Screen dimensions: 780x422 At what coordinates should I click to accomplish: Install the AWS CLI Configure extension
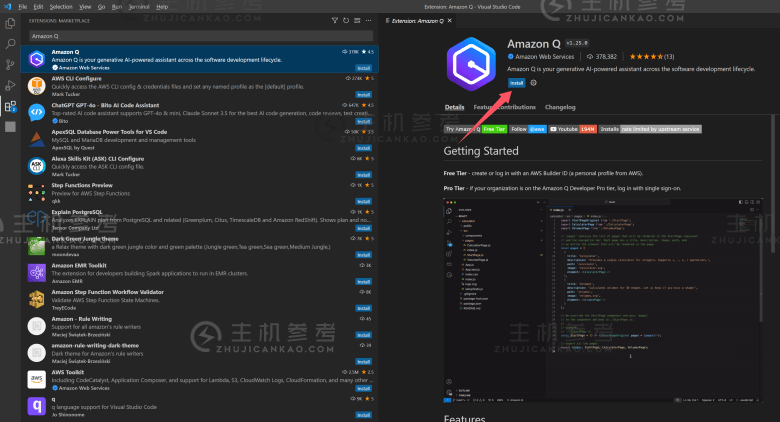[364, 95]
